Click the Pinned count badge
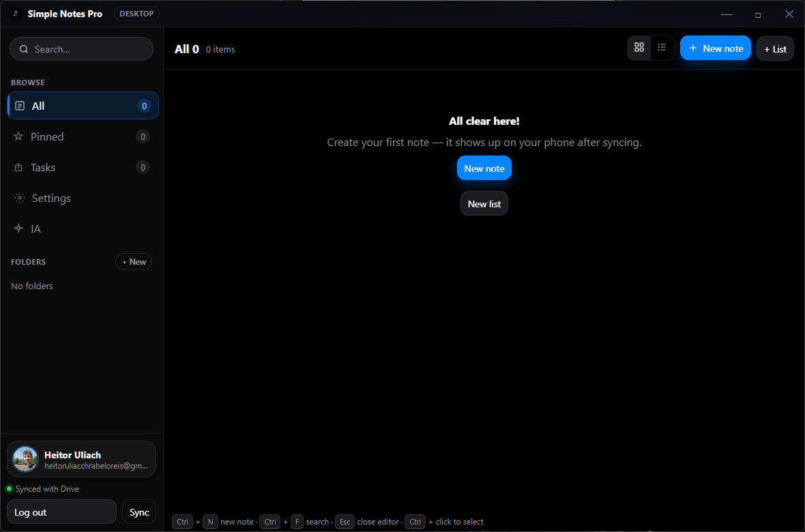This screenshot has height=532, width=805. (x=143, y=136)
